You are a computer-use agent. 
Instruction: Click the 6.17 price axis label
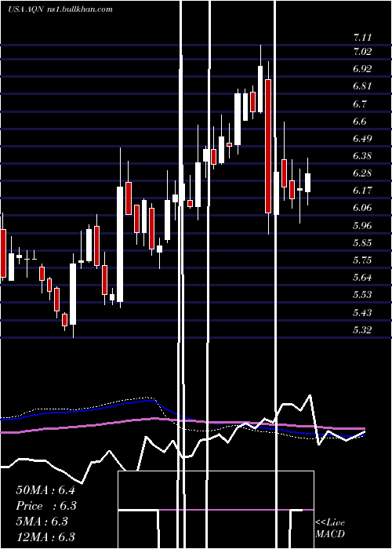[x=362, y=191]
